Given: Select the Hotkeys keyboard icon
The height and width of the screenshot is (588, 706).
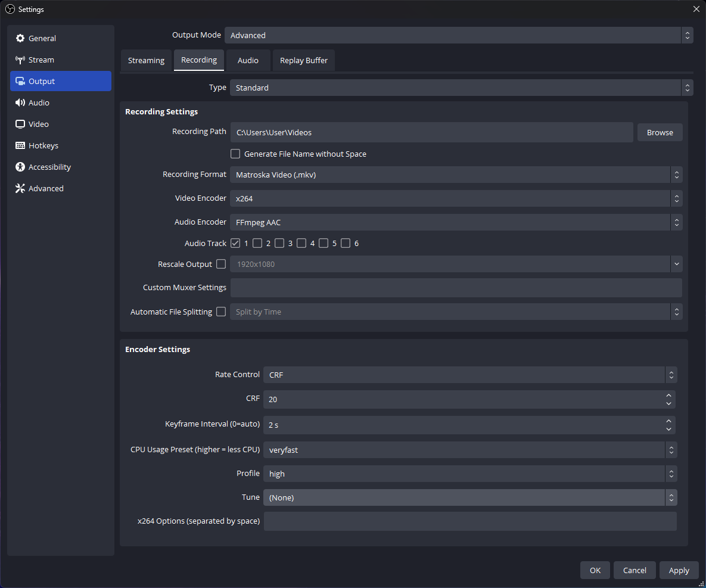Looking at the screenshot, I should (x=20, y=145).
